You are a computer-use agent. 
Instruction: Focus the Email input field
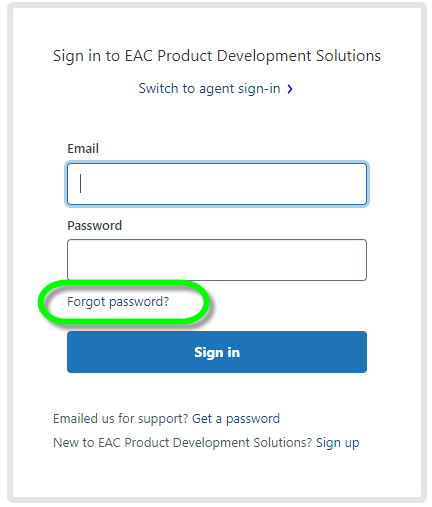[217, 184]
